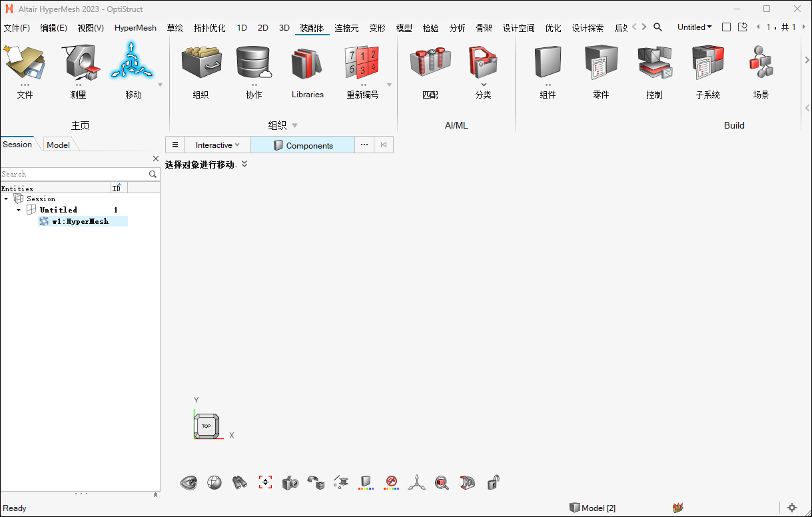The width and height of the screenshot is (812, 517).
Task: Expand the 组织 group dropdown arrow
Action: pos(294,125)
